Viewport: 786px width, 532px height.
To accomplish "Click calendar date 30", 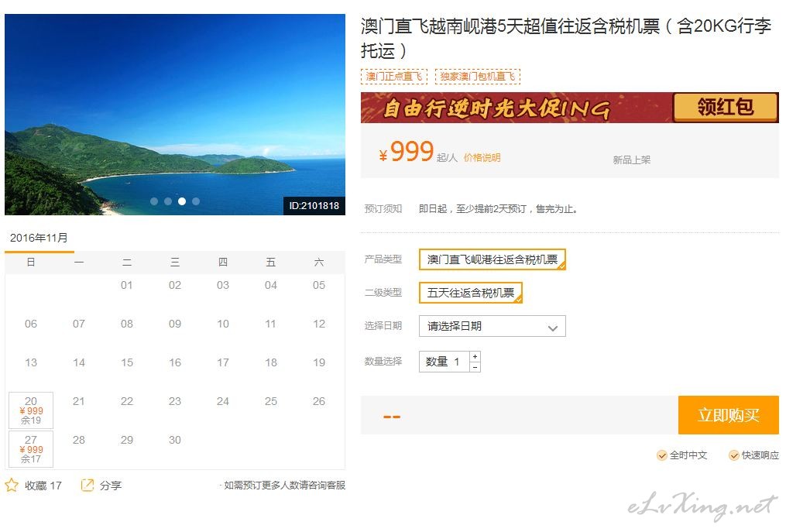I will coord(175,440).
